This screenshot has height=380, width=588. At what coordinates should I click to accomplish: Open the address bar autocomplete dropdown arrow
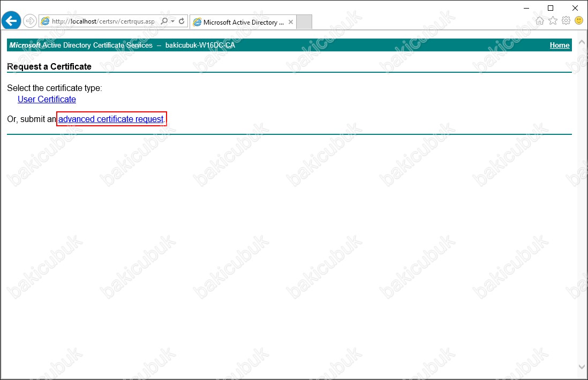click(x=173, y=21)
